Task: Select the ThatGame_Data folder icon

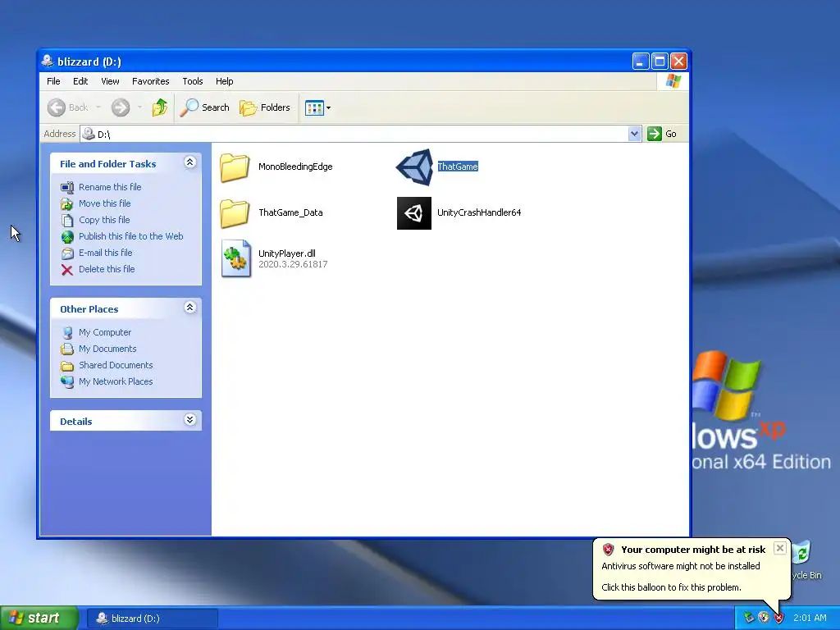Action: [x=235, y=213]
